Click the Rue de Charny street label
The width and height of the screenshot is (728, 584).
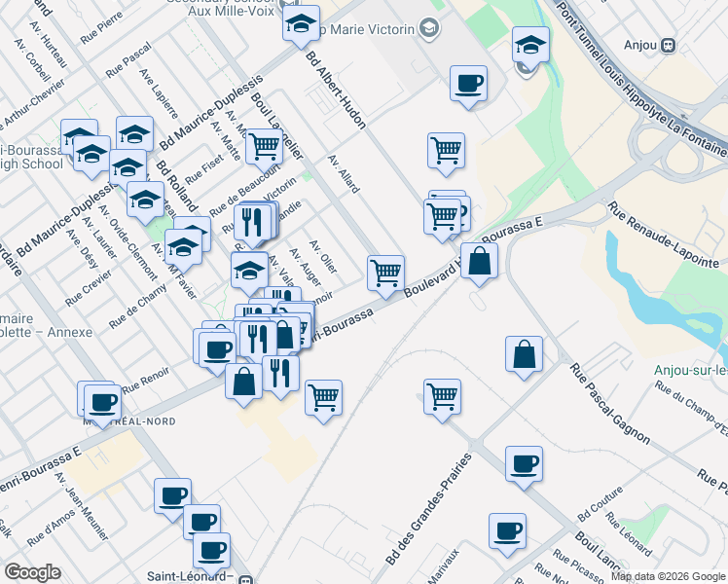click(138, 307)
